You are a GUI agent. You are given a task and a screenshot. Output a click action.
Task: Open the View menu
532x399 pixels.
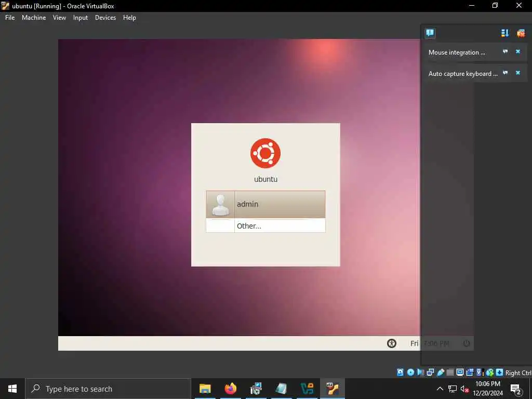(x=59, y=18)
